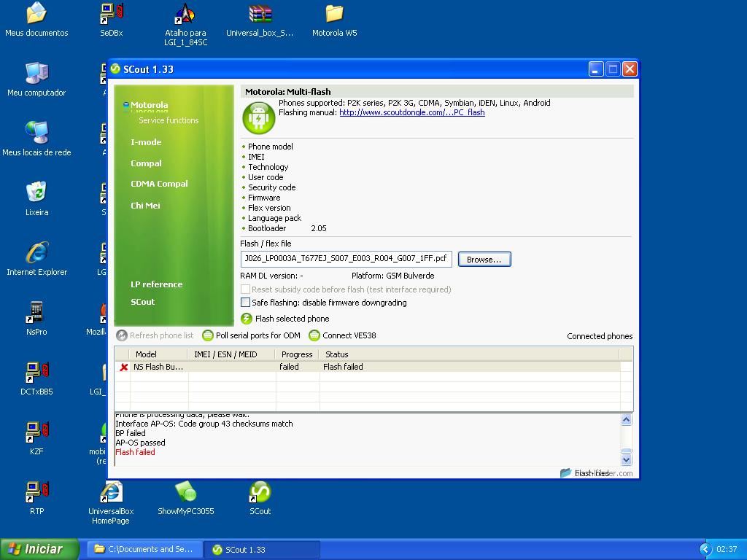Screen dimensions: 747x560
Task: Click the Iniciar start button
Action: click(x=40, y=549)
